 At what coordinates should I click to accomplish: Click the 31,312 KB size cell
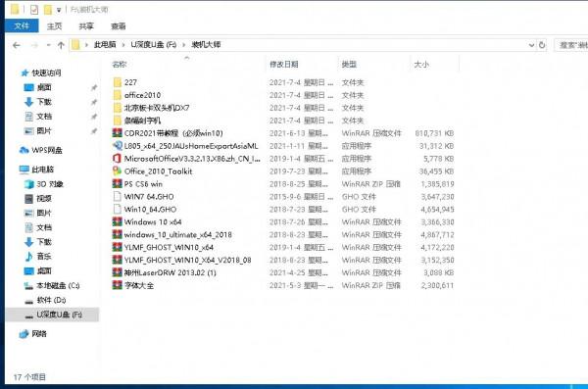436,146
